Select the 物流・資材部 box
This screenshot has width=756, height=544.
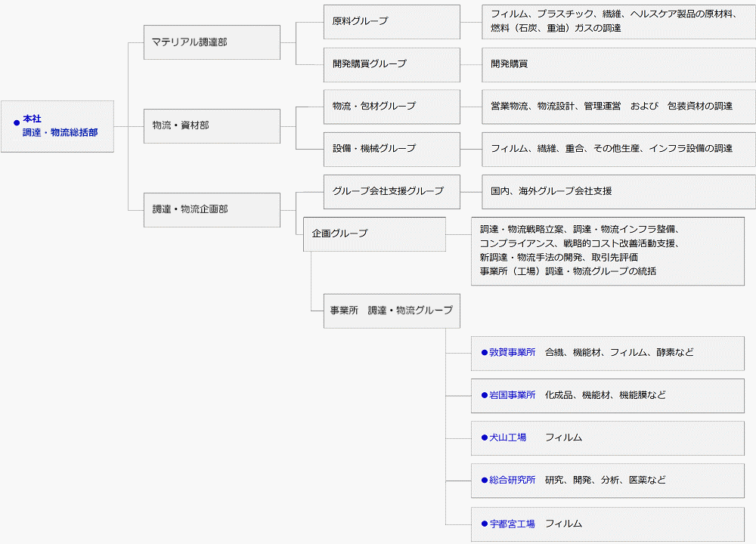[x=212, y=125]
